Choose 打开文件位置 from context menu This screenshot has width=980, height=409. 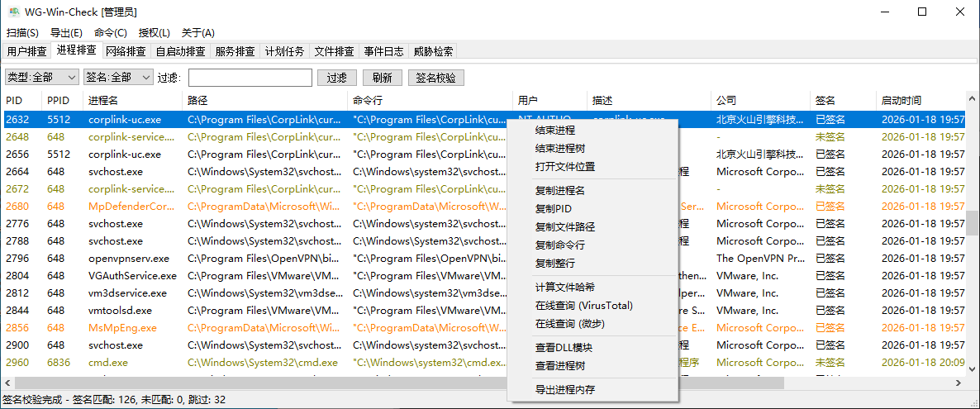click(x=564, y=167)
